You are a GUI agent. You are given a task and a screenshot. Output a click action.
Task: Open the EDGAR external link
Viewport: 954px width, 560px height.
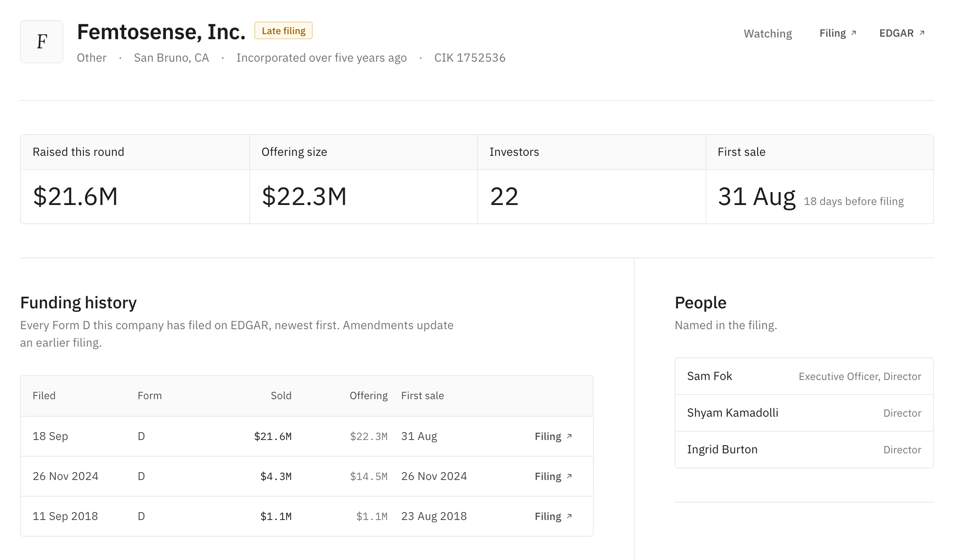902,33
